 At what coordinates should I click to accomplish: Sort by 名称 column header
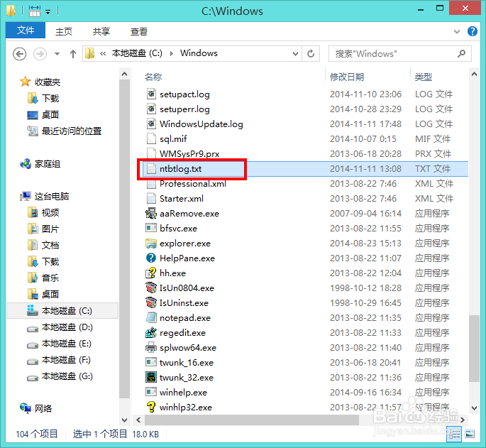tap(153, 77)
